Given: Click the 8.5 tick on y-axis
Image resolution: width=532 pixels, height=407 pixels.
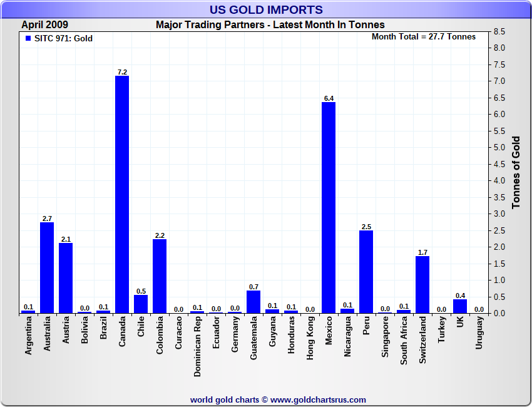Looking at the screenshot, I should pos(499,31).
